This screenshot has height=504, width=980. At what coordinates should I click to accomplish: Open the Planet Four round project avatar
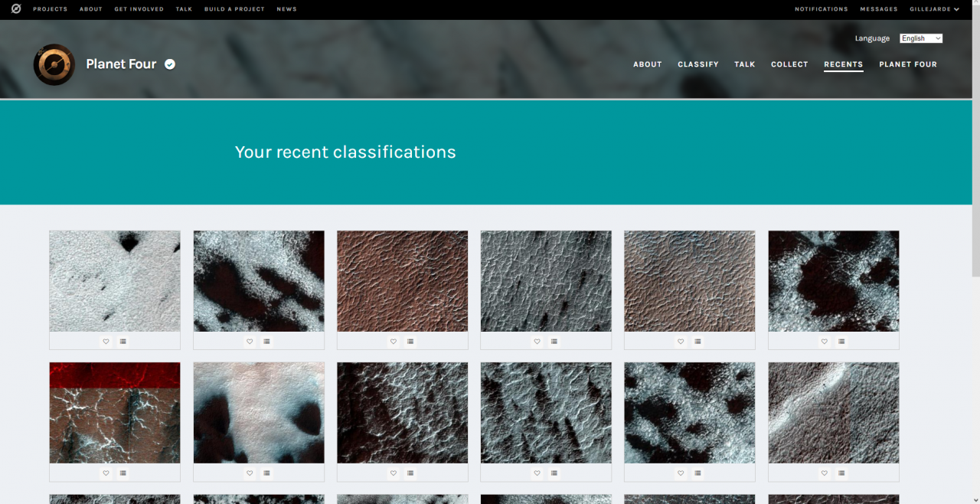[x=54, y=64]
